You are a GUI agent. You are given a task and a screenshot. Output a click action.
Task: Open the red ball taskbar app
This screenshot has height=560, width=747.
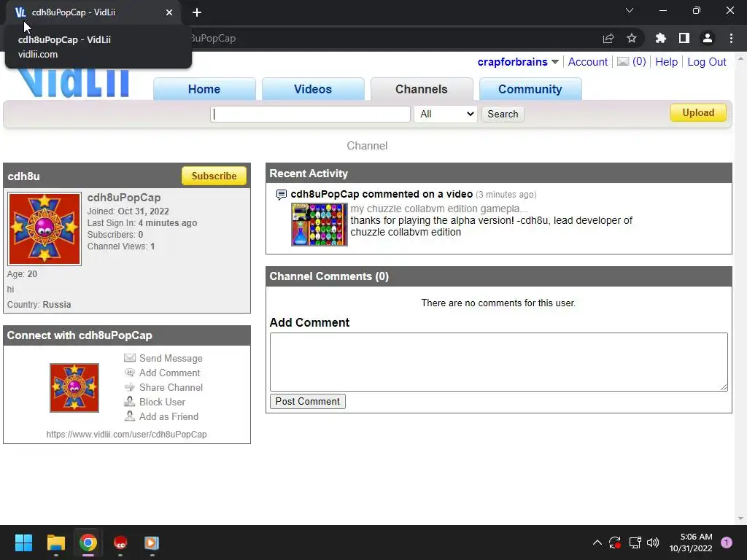click(120, 542)
